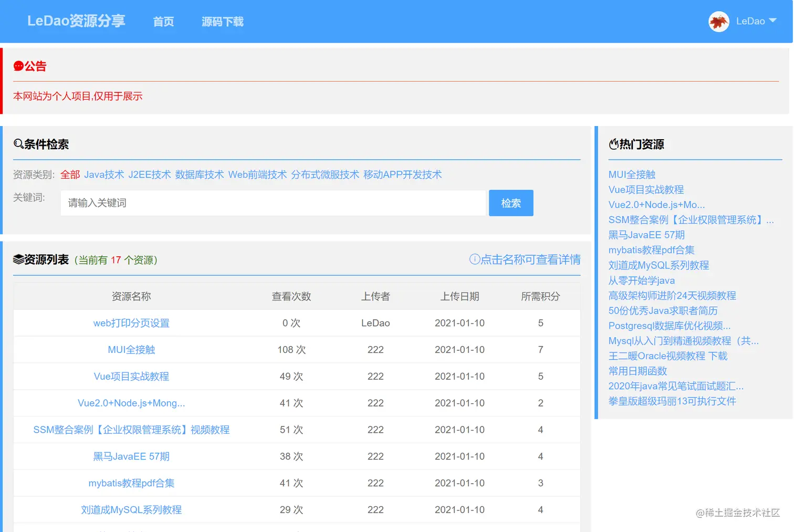
Task: Select the 全部 resource category
Action: point(70,174)
